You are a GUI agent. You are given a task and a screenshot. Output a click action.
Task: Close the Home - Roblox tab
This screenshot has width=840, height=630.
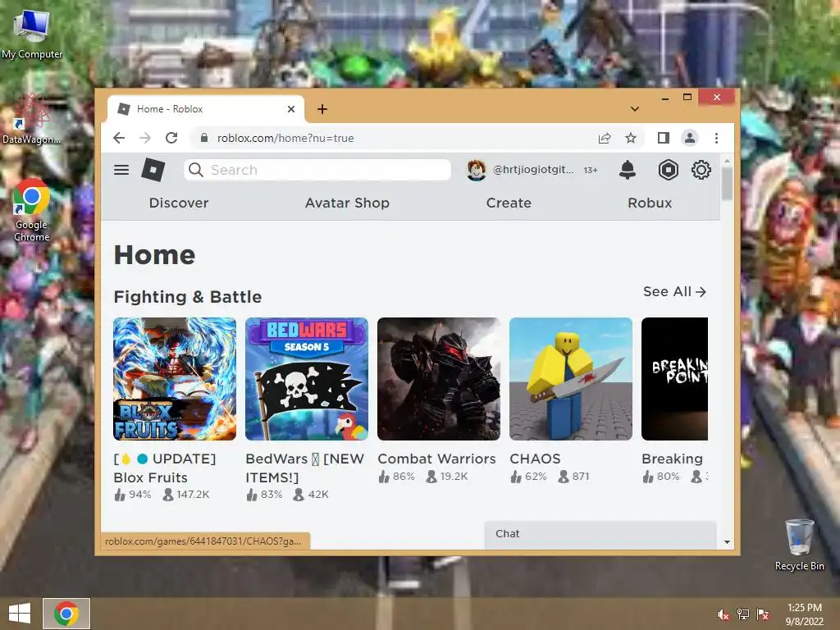[291, 109]
